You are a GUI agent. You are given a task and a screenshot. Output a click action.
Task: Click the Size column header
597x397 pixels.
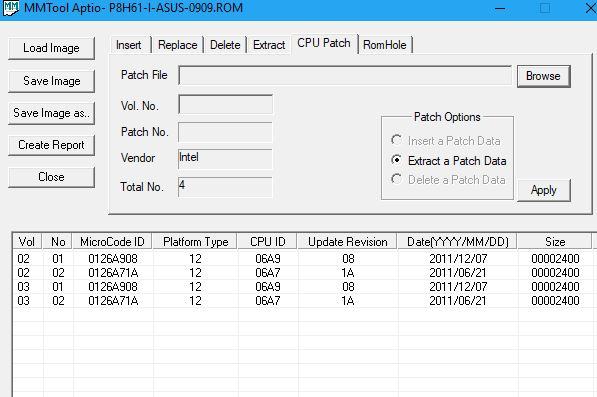(x=555, y=242)
